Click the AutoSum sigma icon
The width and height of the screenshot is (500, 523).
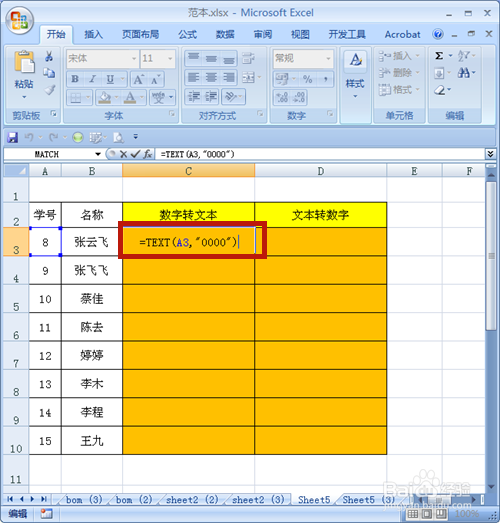pyautogui.click(x=439, y=56)
